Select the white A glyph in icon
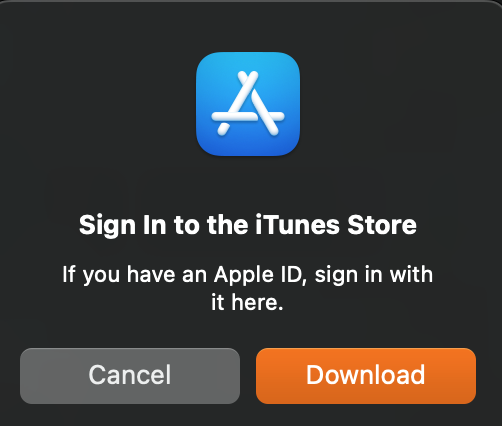 click(248, 103)
